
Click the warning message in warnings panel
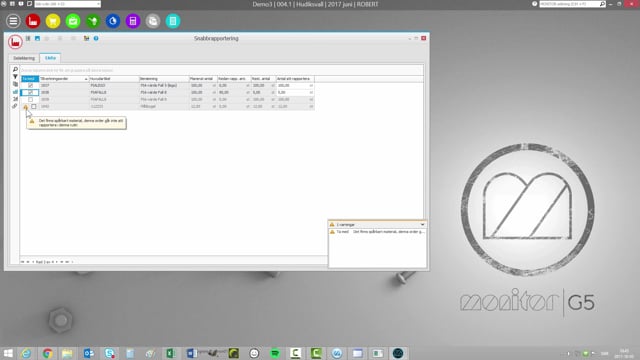pyautogui.click(x=378, y=232)
